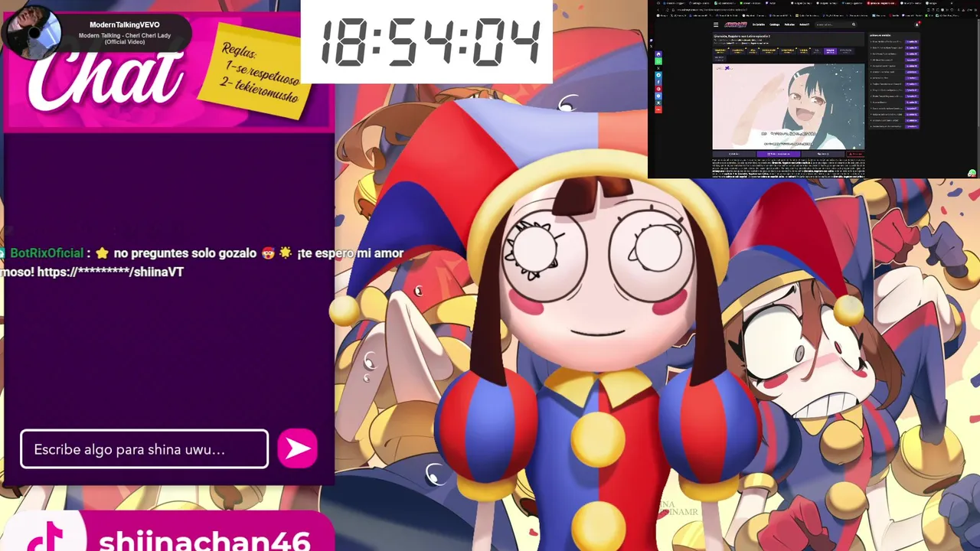The image size is (980, 551).
Task: Open the first nav menu item beside the site logo
Action: click(x=759, y=24)
